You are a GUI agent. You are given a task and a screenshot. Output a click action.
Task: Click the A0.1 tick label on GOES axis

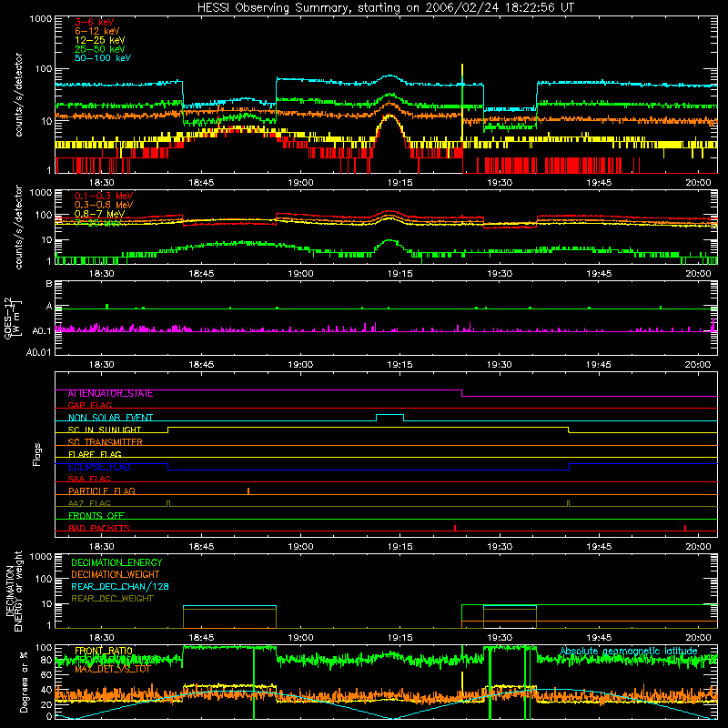(x=42, y=331)
